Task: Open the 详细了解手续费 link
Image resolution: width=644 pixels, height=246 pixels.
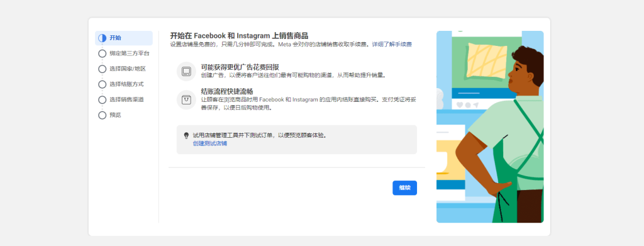Action: (x=392, y=44)
